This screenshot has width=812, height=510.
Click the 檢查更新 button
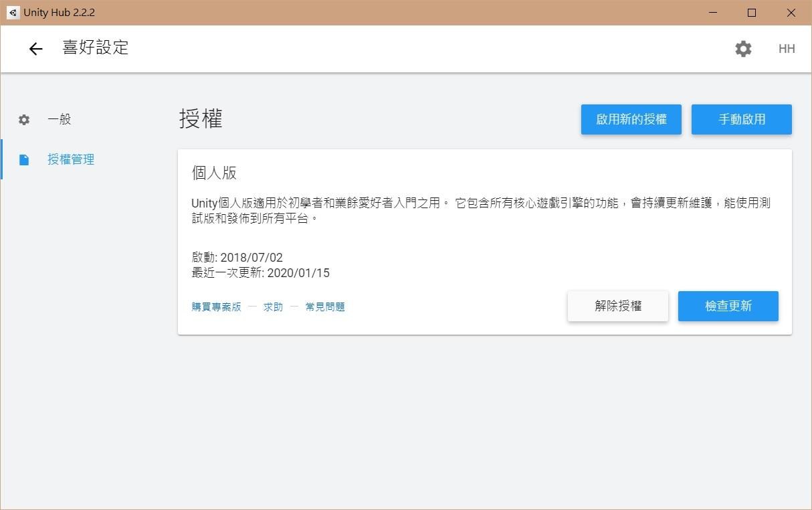728,306
